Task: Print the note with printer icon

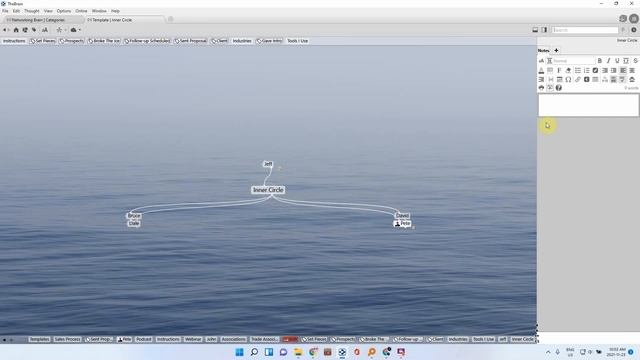Action: (541, 88)
